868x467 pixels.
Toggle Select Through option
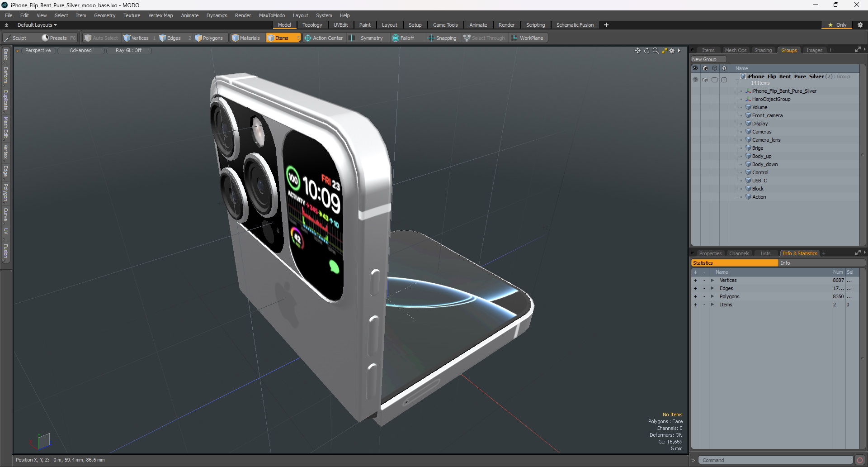(x=484, y=38)
